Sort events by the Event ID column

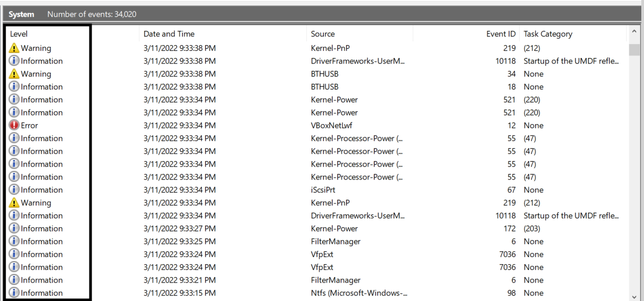coord(500,34)
